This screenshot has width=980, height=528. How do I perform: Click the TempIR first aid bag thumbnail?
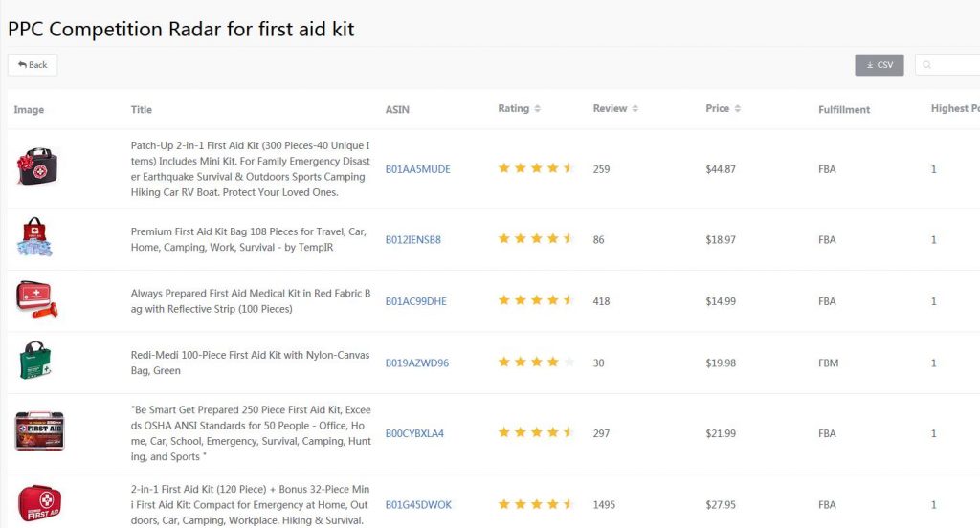pyautogui.click(x=35, y=238)
